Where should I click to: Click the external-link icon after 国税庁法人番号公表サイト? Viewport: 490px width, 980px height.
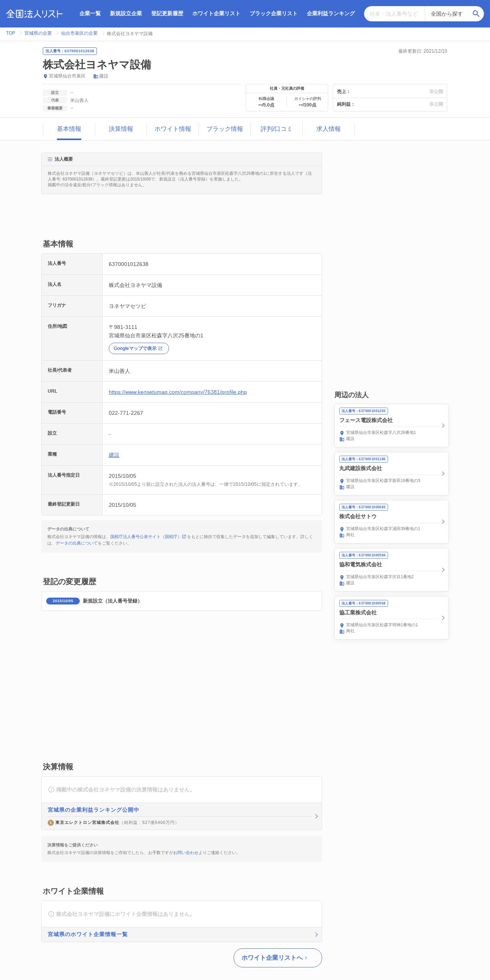point(184,537)
